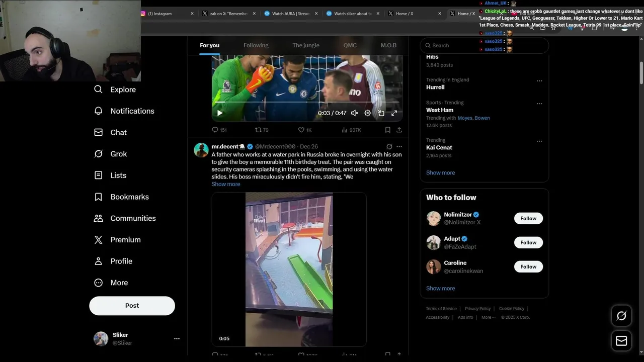The width and height of the screenshot is (644, 362).
Task: Switch to M.O.B tab
Action: click(388, 45)
